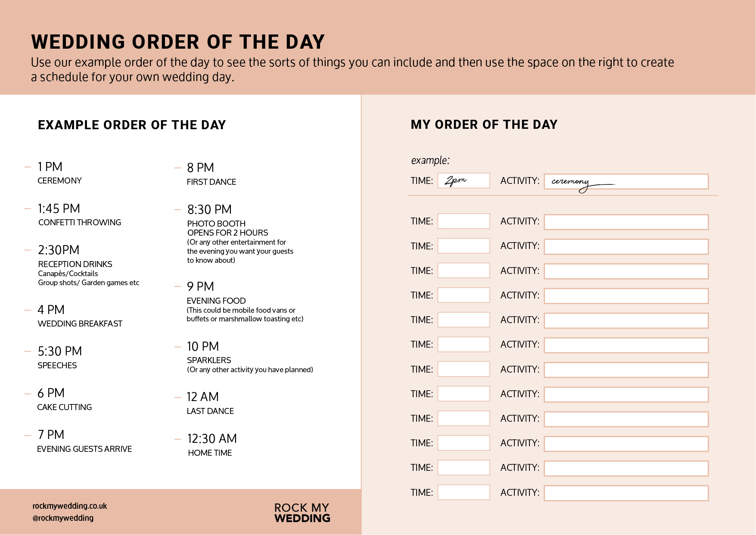Viewport: 756px width, 535px height.
Task: Click the 1 PM Ceremony entry
Action: [59, 173]
